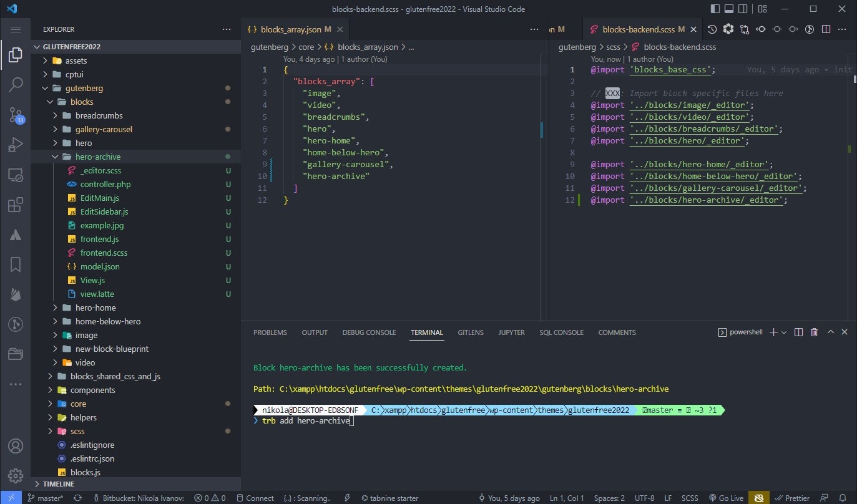Viewport: 857px width, 504px height.
Task: Toggle Primary Side Bar visibility
Action: coord(715,9)
